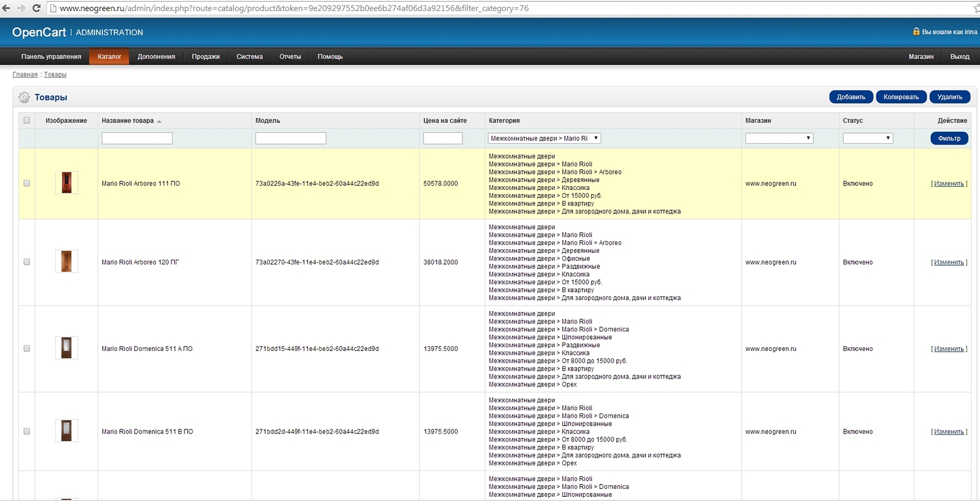The width and height of the screenshot is (980, 501).
Task: Click price 38018.2000
Action: point(440,262)
